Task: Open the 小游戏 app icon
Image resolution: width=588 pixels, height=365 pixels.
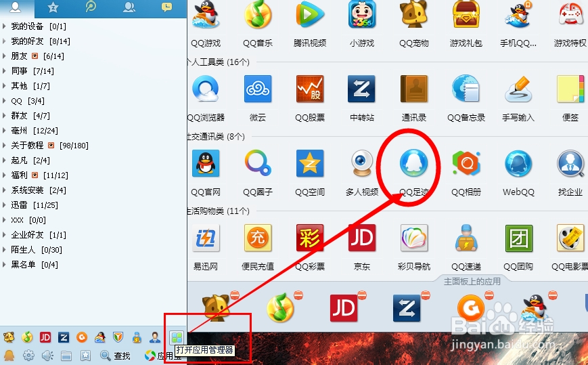Action: tap(362, 15)
